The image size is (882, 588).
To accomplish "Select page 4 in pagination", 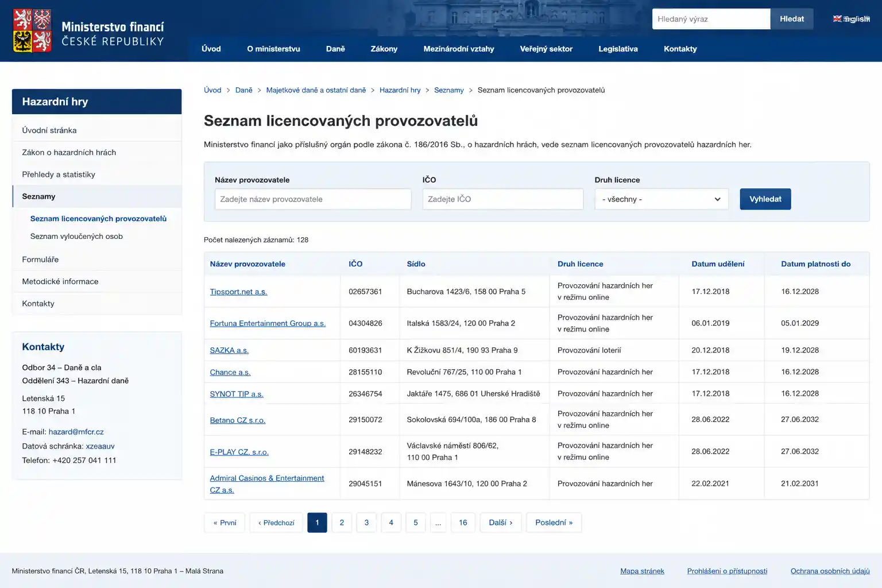I will tap(391, 523).
